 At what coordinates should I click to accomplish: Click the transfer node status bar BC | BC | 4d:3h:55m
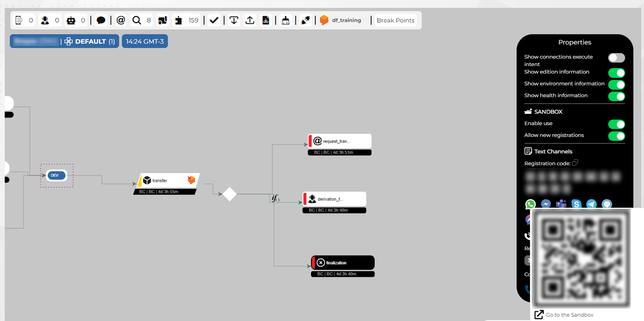pyautogui.click(x=165, y=192)
